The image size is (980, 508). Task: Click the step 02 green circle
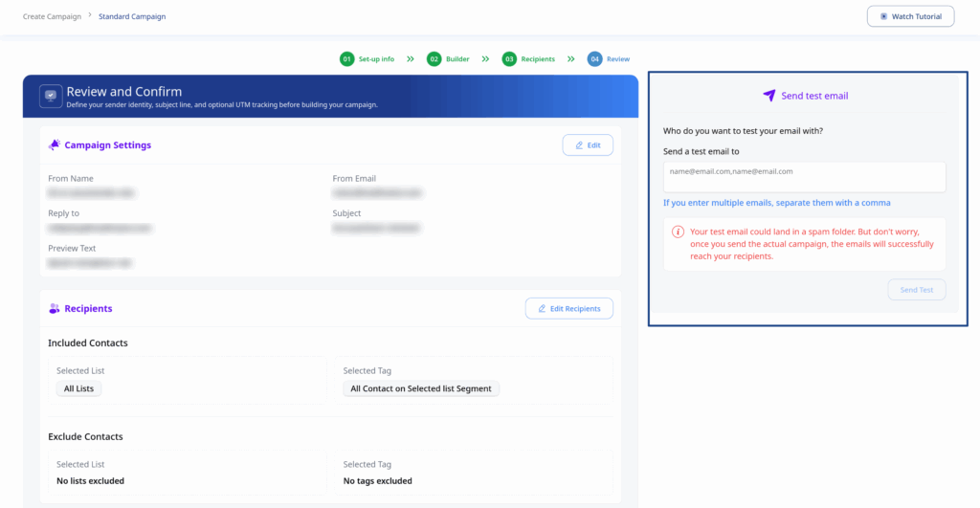pyautogui.click(x=434, y=59)
